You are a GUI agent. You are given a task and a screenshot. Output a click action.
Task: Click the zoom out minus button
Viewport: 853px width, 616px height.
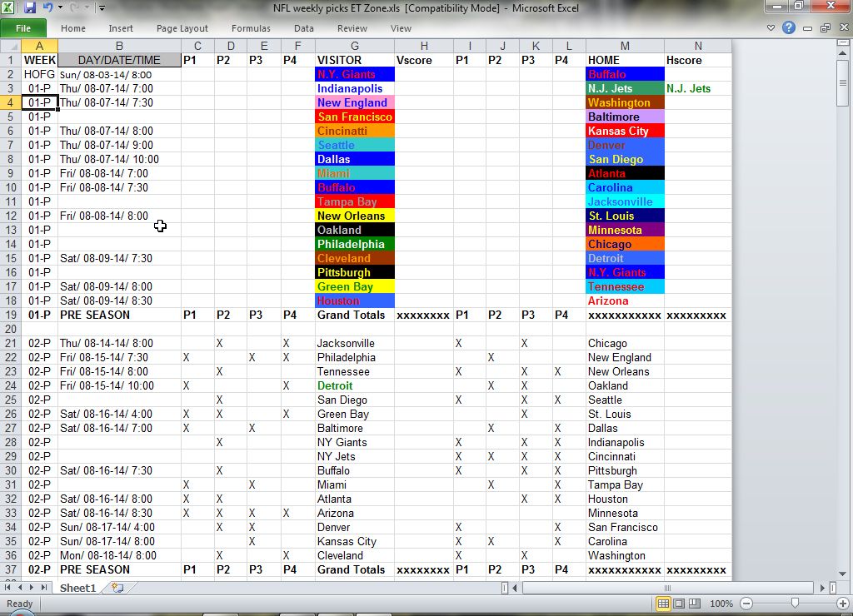pyautogui.click(x=746, y=604)
